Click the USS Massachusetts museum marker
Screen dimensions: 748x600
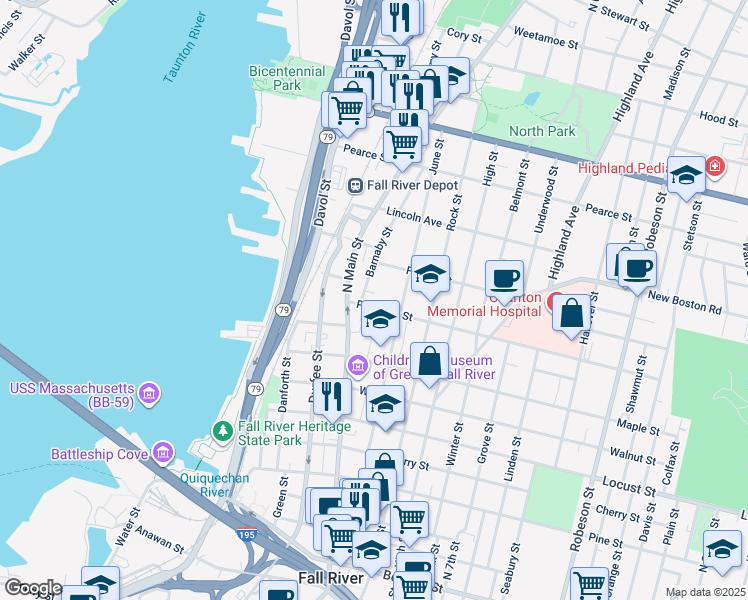[149, 394]
